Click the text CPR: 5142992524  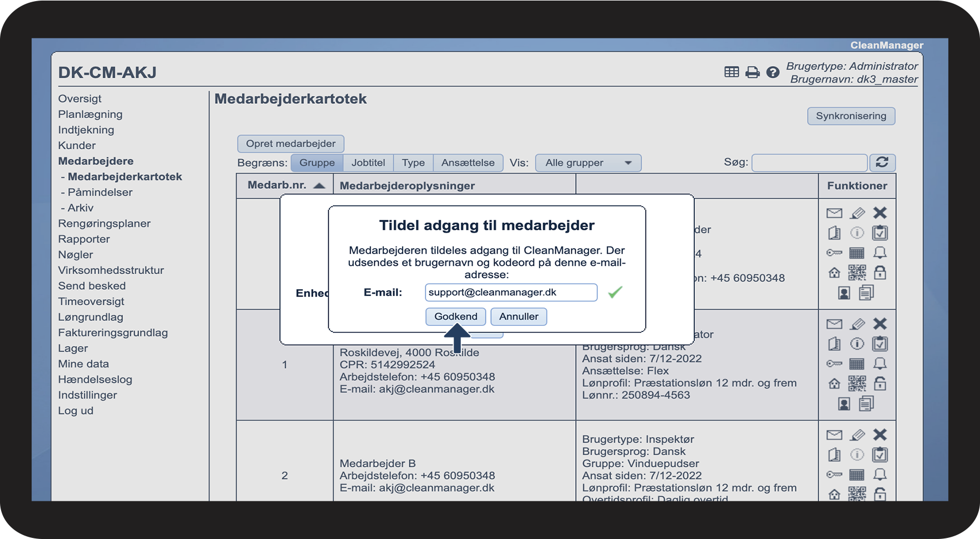point(387,365)
